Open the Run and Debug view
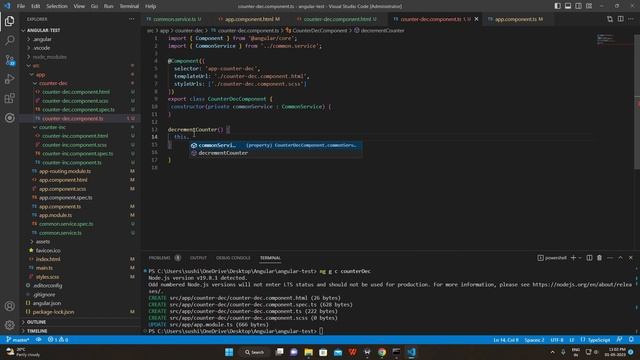This screenshot has width=640, height=360. tap(10, 79)
